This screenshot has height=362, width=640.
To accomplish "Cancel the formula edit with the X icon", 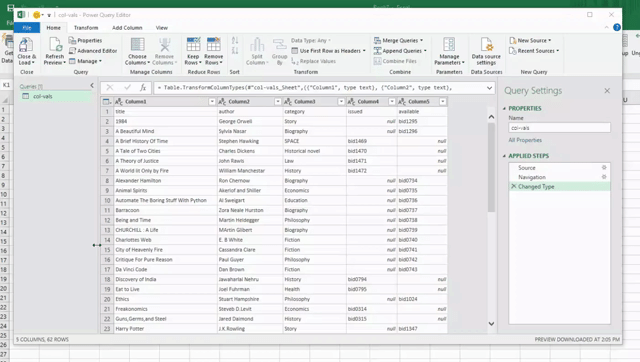I will click(110, 87).
